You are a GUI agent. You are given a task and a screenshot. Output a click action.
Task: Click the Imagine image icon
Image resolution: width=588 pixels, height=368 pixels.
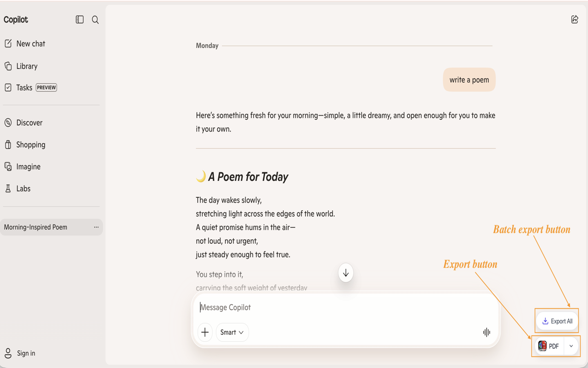pos(8,167)
